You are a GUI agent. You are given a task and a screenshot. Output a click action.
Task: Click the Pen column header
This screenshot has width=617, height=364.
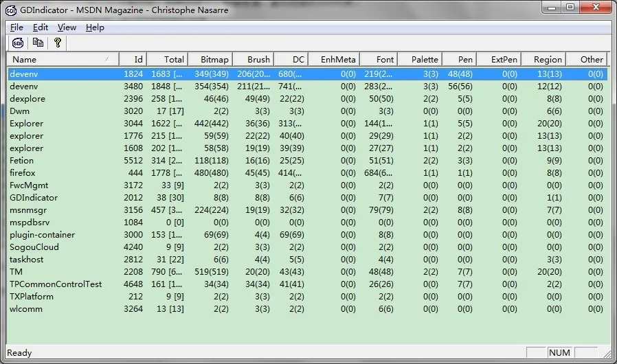460,60
